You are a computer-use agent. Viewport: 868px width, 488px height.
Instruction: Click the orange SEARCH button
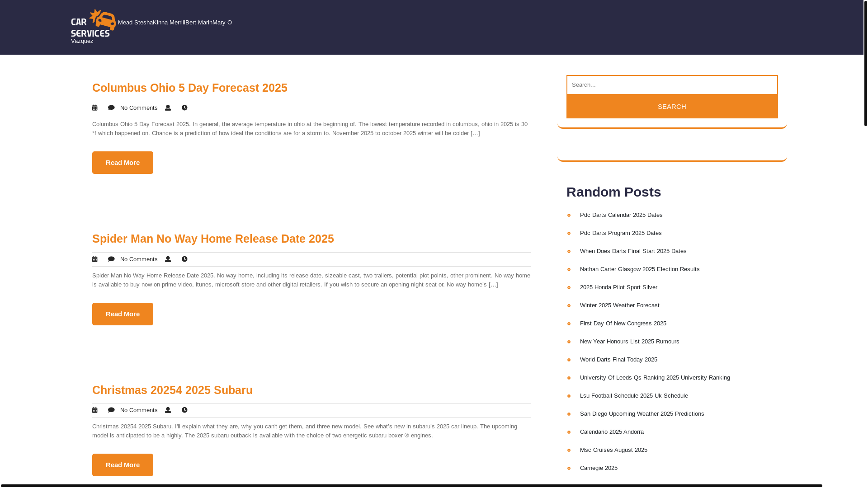pyautogui.click(x=672, y=107)
